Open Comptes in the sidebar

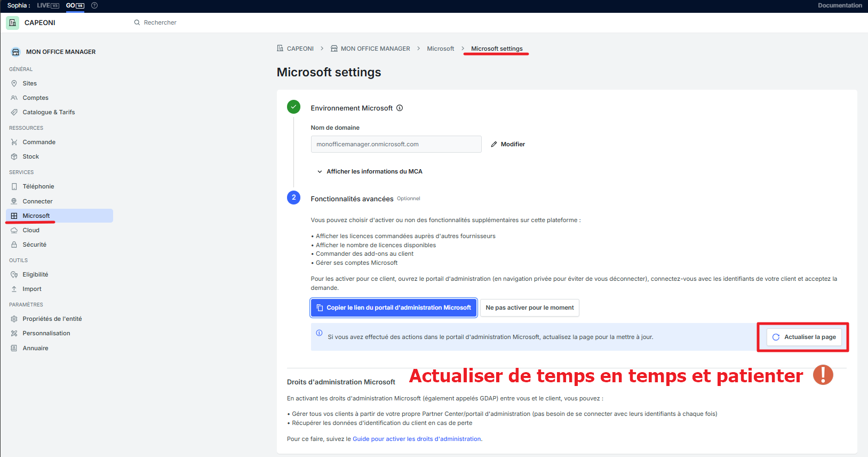pos(35,98)
